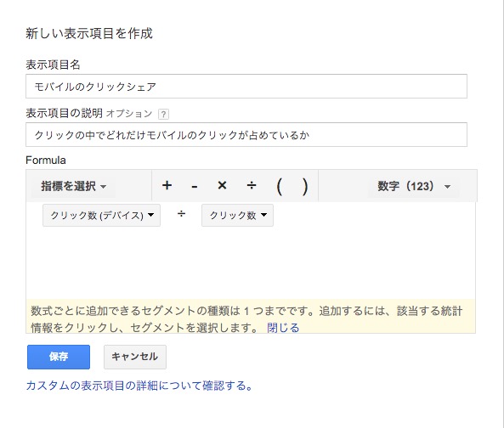Expand the クリック数 (デバイス) metric chip
Viewport: 504px width, 428px height.
click(102, 215)
